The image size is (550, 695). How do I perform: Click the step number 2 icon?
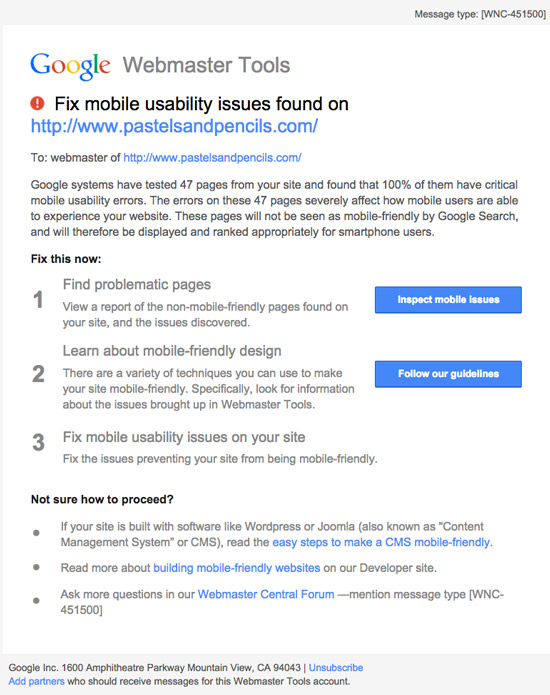[x=38, y=374]
